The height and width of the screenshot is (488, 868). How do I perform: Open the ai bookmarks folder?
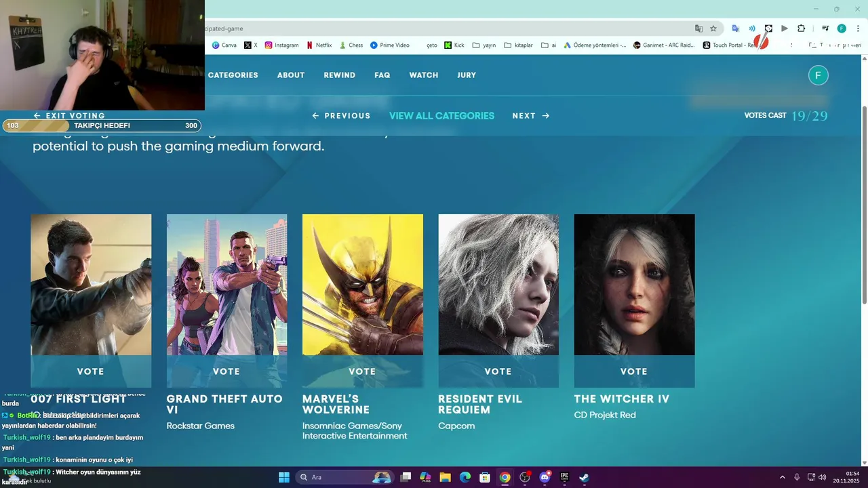[549, 45]
